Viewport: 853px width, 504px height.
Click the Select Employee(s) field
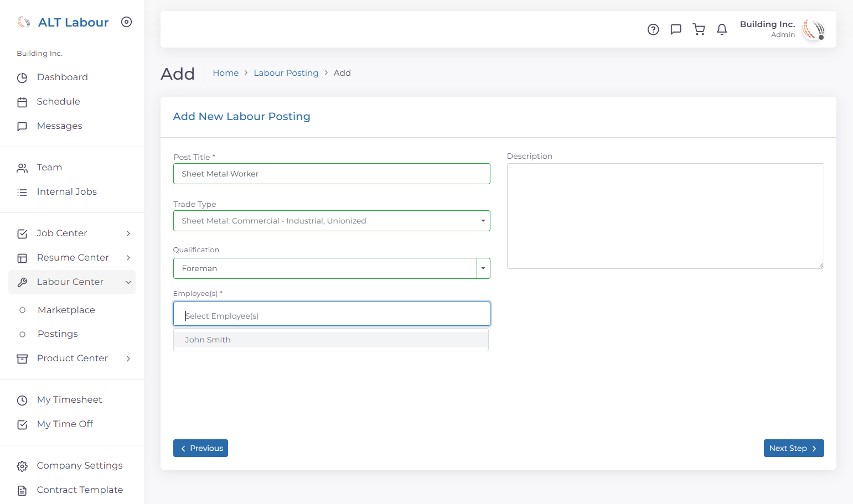pyautogui.click(x=332, y=314)
